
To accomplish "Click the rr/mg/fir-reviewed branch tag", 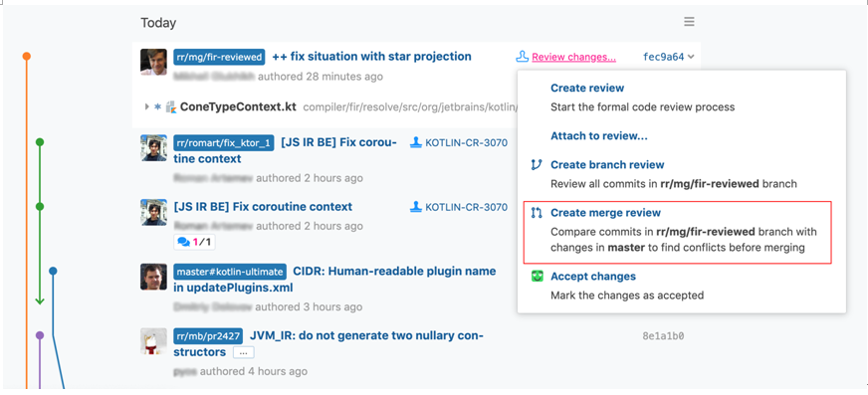I will point(219,57).
